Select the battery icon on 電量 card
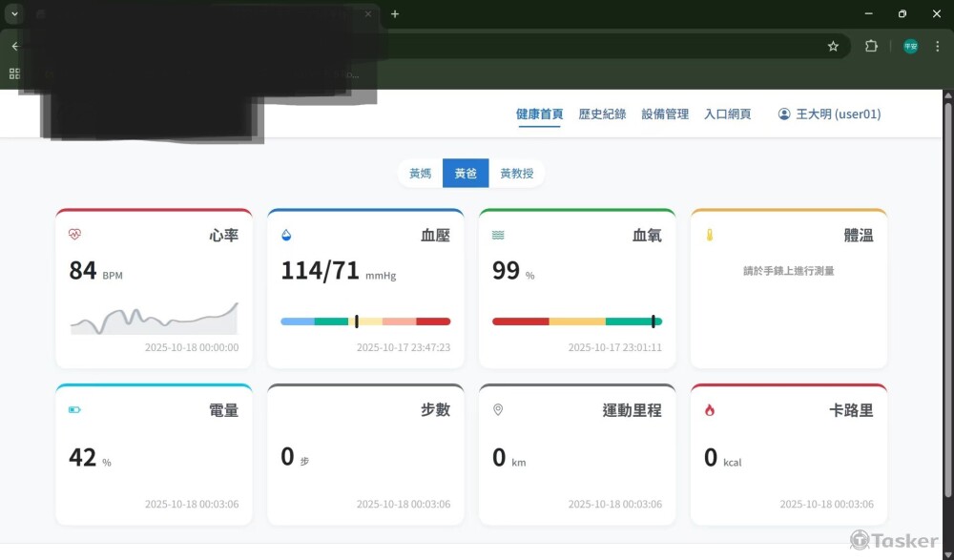954x560 pixels. (74, 409)
